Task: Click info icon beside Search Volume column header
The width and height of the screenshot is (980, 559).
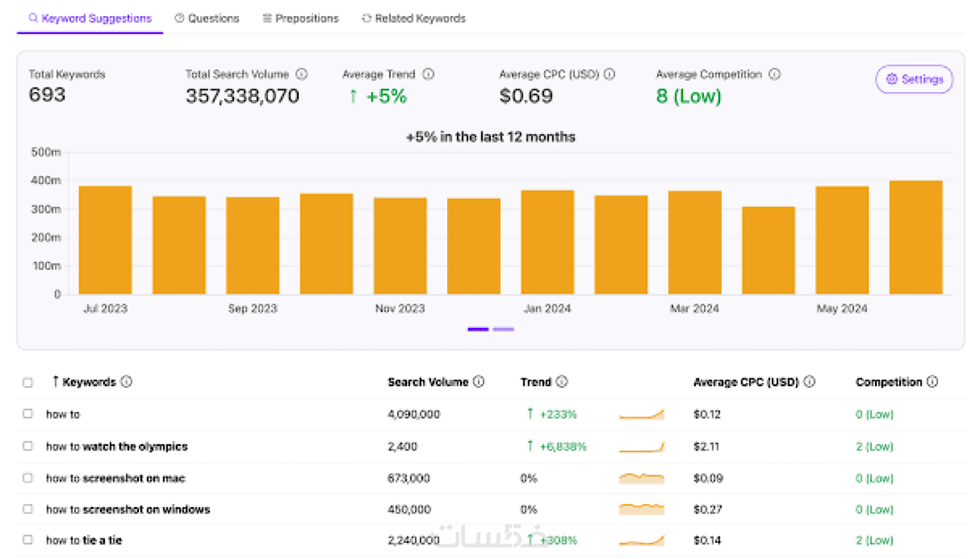Action: 478,382
